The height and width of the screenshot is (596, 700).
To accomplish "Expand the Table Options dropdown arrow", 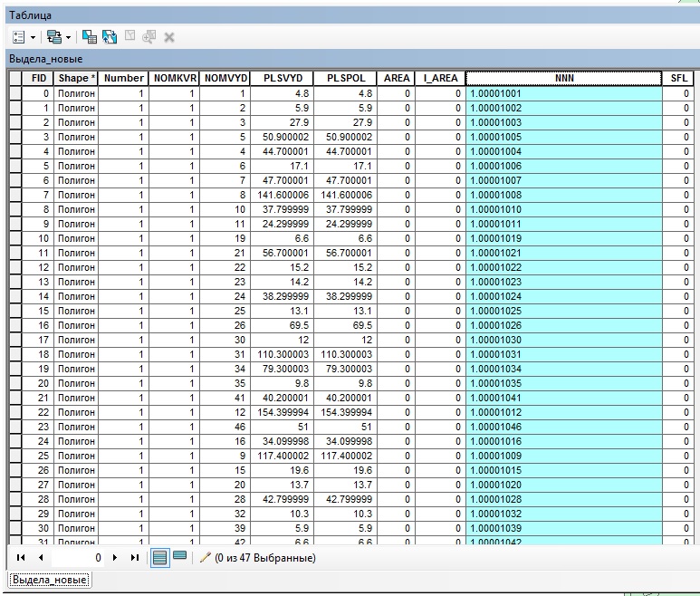I will (x=33, y=37).
